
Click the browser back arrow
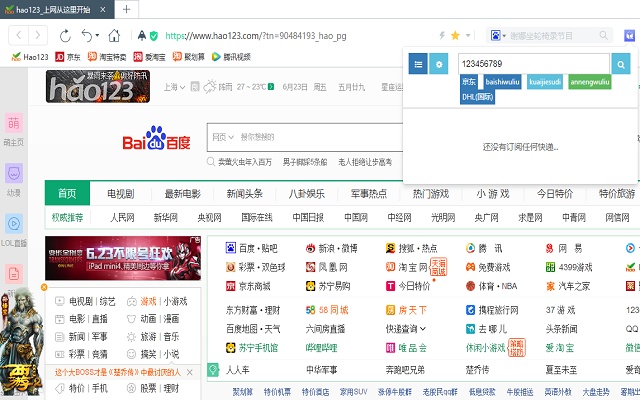click(18, 36)
